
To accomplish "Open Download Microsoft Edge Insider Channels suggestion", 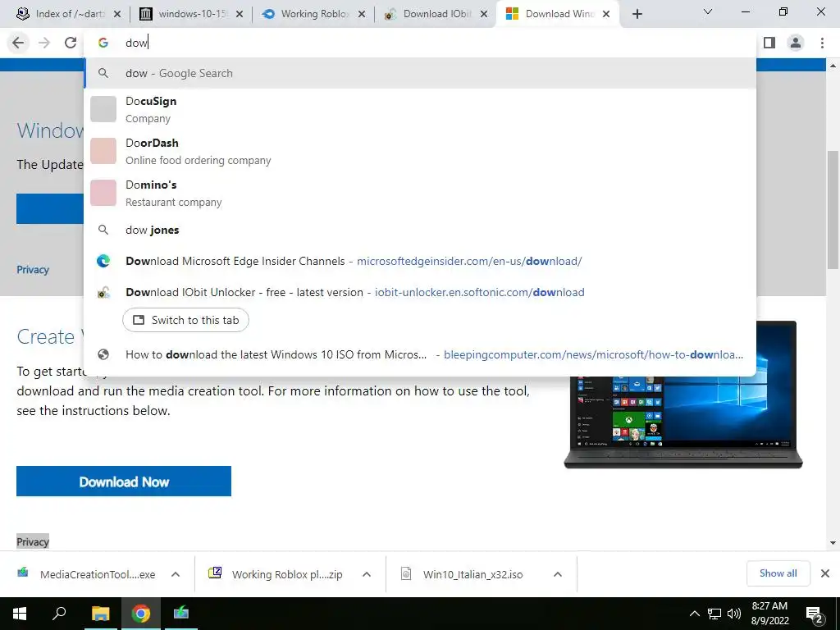I will pos(420,261).
